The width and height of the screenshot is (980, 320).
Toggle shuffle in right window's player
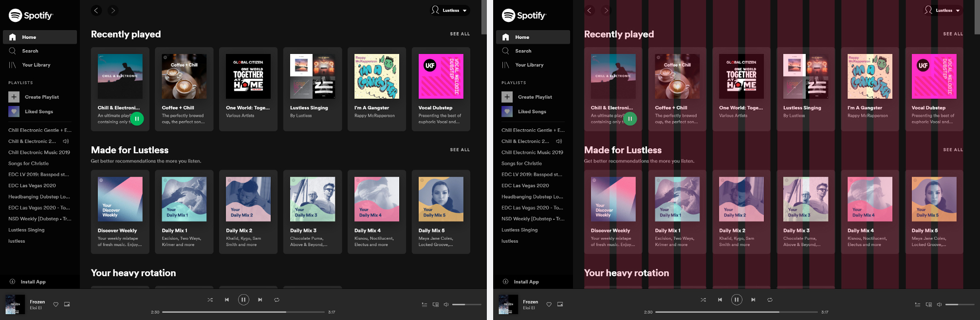tap(703, 300)
